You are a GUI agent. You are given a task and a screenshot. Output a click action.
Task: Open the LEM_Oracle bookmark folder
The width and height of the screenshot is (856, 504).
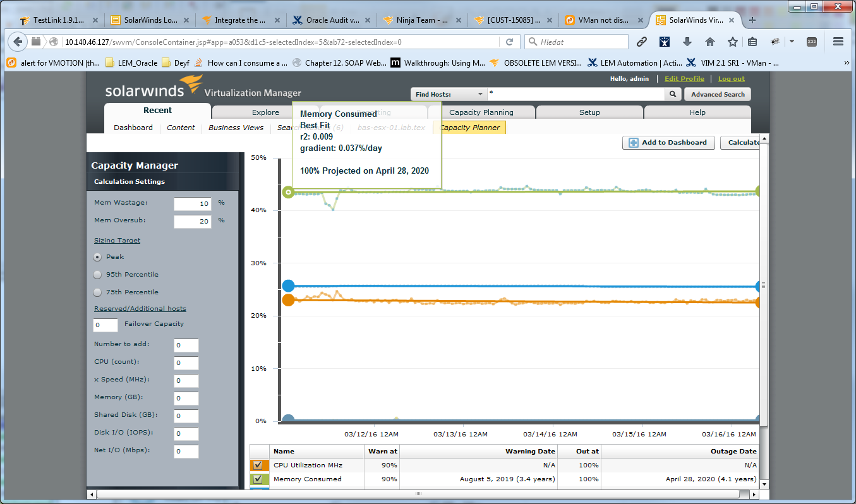click(131, 63)
